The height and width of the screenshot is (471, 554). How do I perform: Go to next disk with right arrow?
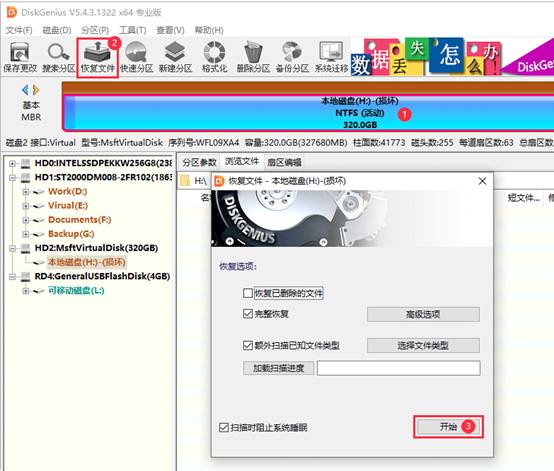[x=35, y=90]
